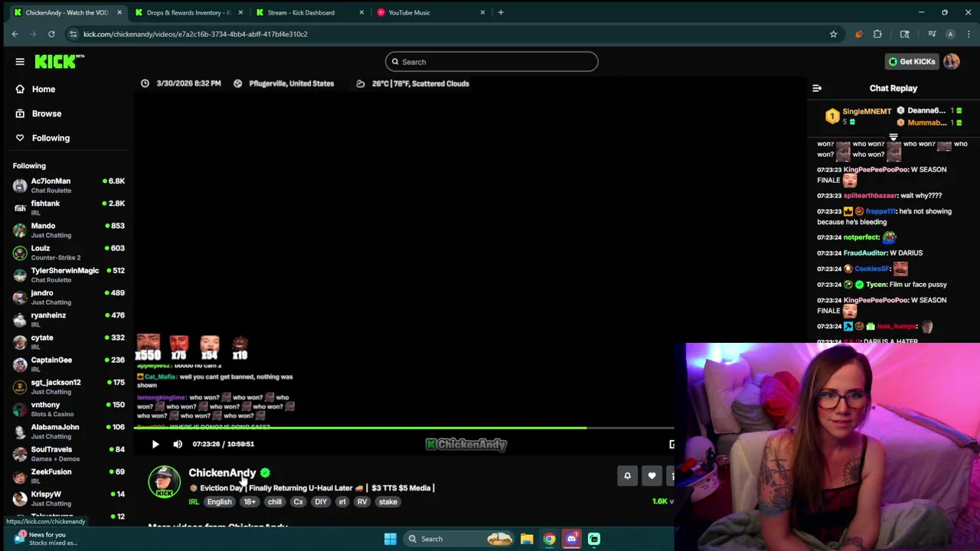Select the 18+ tag
980x551 pixels.
click(x=250, y=502)
